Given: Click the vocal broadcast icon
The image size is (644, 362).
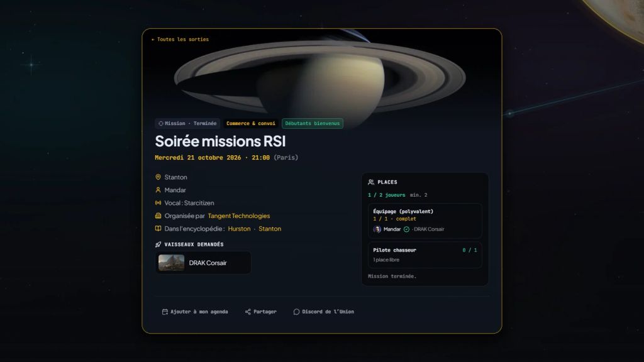Looking at the screenshot, I should (x=158, y=203).
